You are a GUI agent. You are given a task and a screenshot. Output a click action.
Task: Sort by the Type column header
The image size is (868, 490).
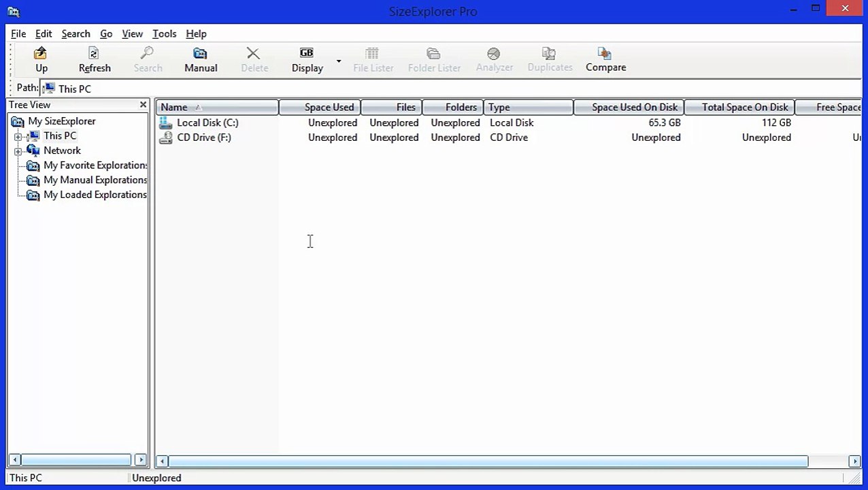pyautogui.click(x=529, y=108)
